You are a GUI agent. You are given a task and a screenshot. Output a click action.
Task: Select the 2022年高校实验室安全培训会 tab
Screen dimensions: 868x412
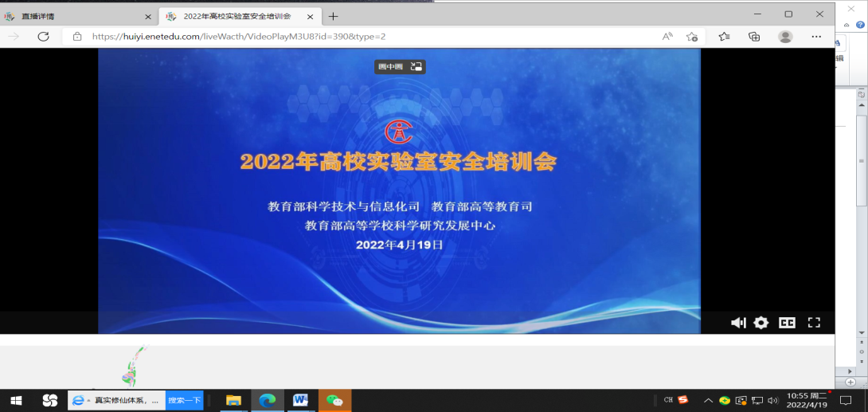pos(231,16)
